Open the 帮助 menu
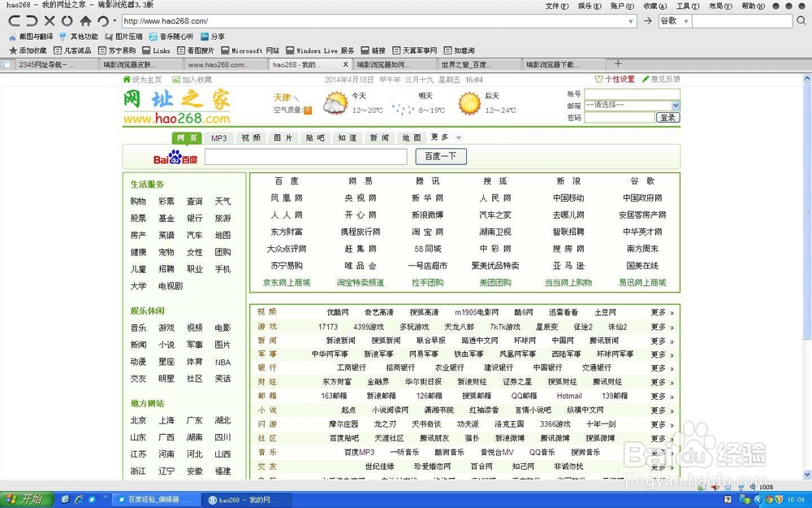This screenshot has width=812, height=508. 753,6
